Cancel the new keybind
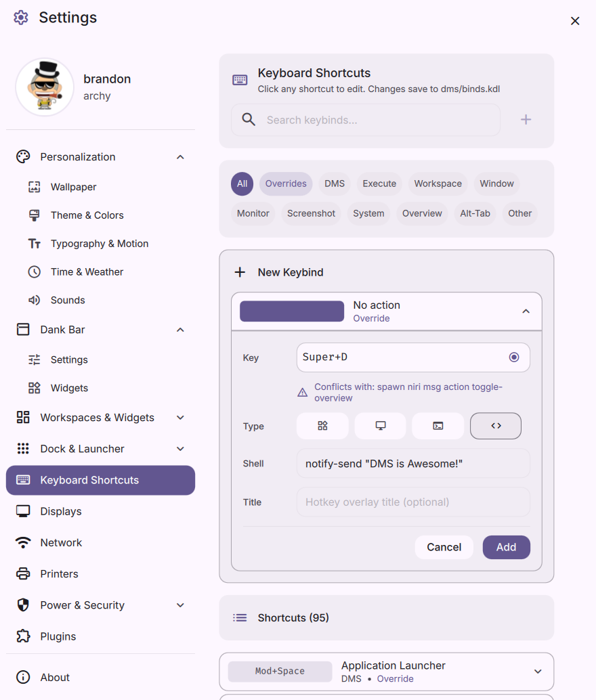Image resolution: width=596 pixels, height=700 pixels. (444, 547)
